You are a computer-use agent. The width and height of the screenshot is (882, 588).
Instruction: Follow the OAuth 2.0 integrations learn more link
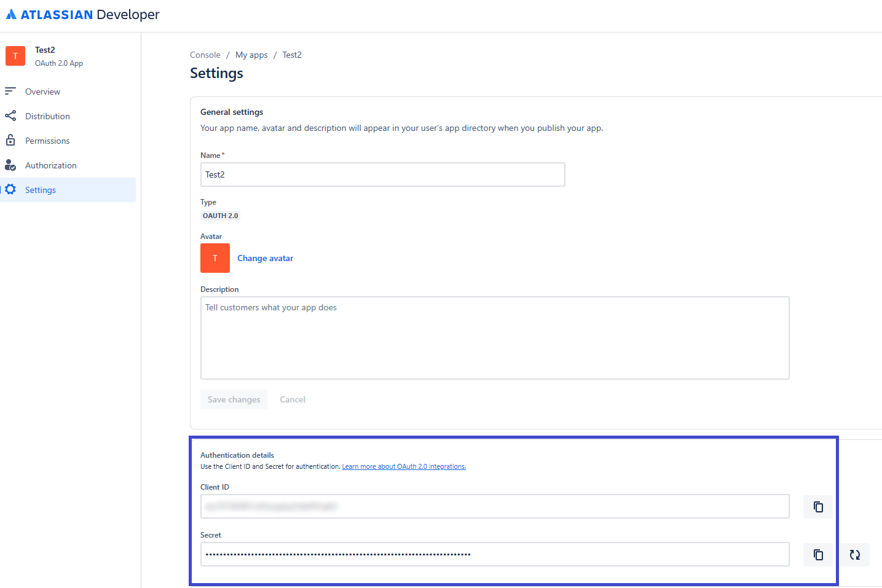(x=404, y=466)
